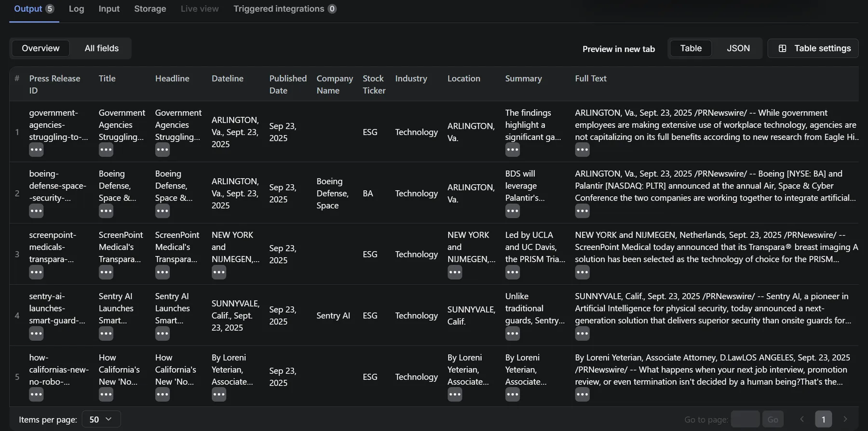Switch to the Storage tab

[150, 9]
